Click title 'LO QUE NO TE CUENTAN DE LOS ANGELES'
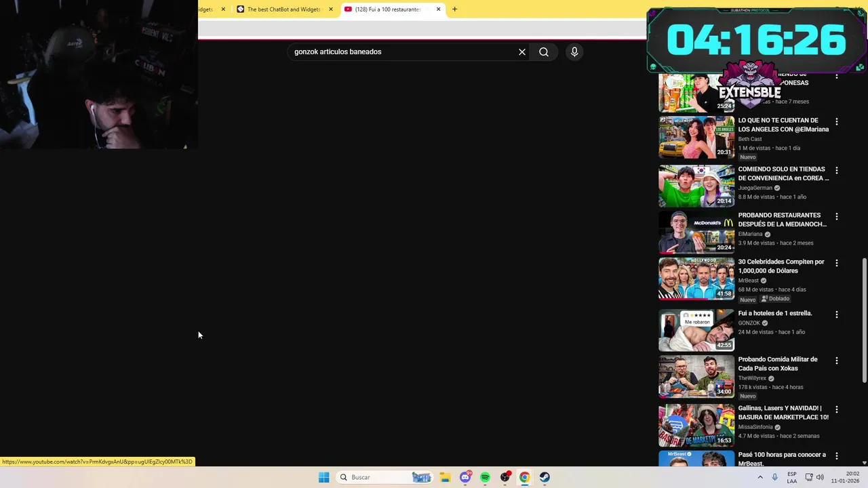The image size is (868, 488). click(783, 125)
